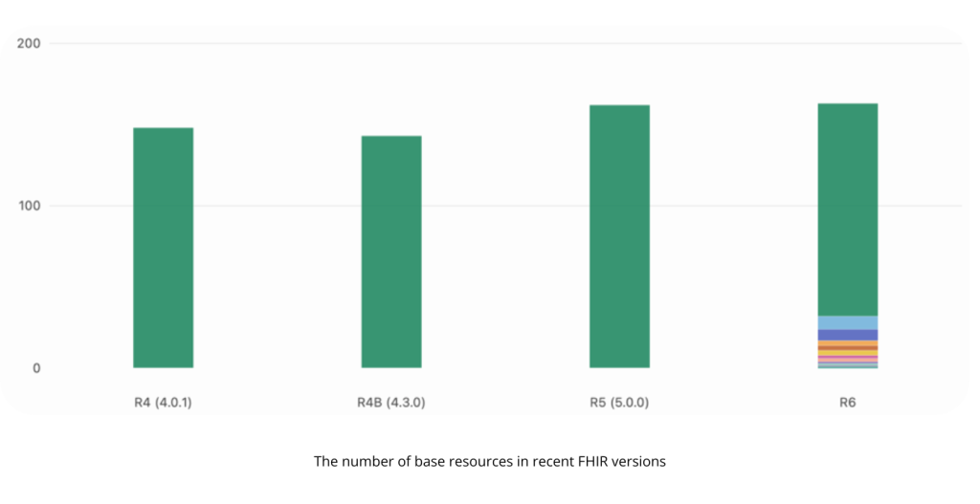Click the green R4 (4.0.1) bar
The height and width of the screenshot is (504, 980).
(x=163, y=248)
